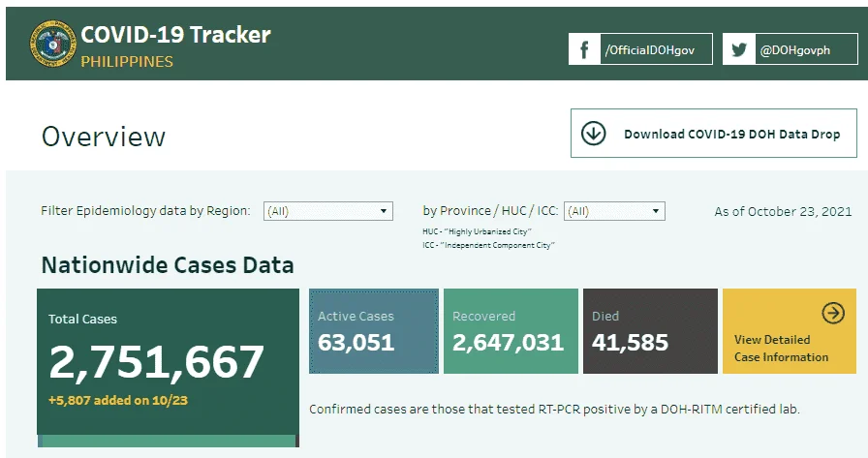The width and height of the screenshot is (868, 458).
Task: Select the Active Cases tile
Action: (x=374, y=331)
